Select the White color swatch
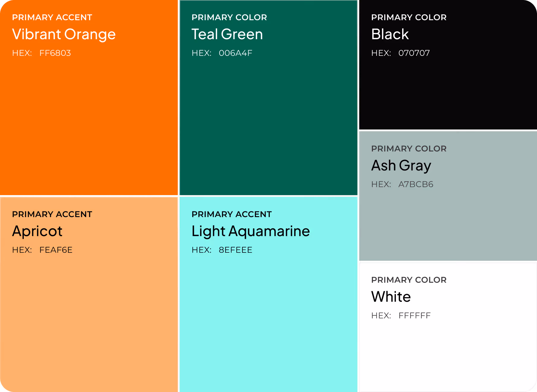 coord(448,327)
